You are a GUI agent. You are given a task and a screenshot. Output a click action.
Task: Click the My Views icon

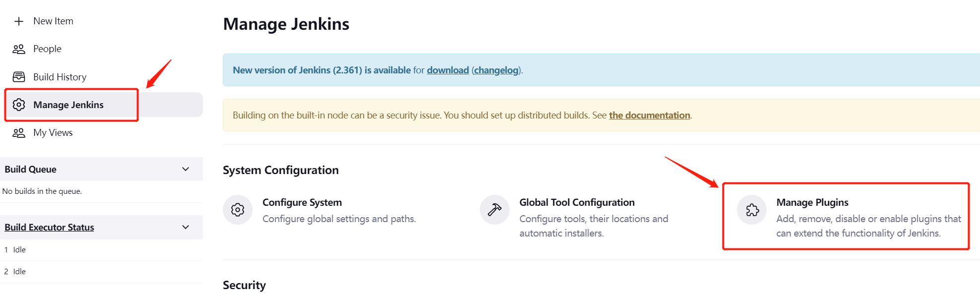pos(19,133)
